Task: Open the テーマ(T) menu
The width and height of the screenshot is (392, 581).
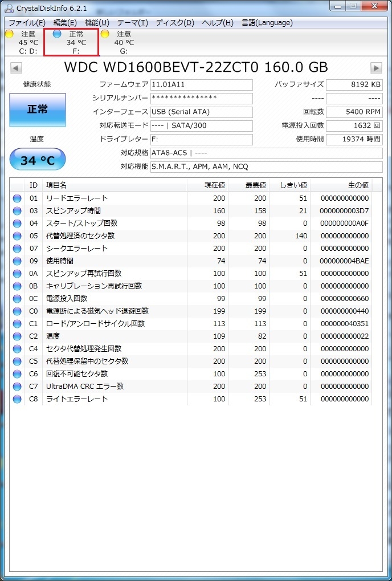Action: pyautogui.click(x=133, y=23)
